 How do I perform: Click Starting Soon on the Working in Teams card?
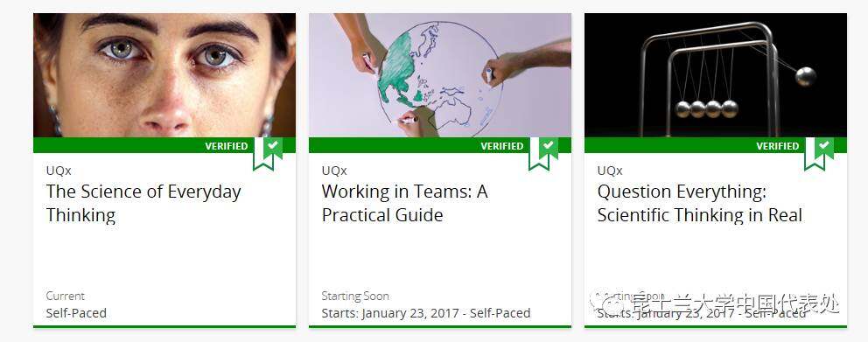pyautogui.click(x=355, y=296)
